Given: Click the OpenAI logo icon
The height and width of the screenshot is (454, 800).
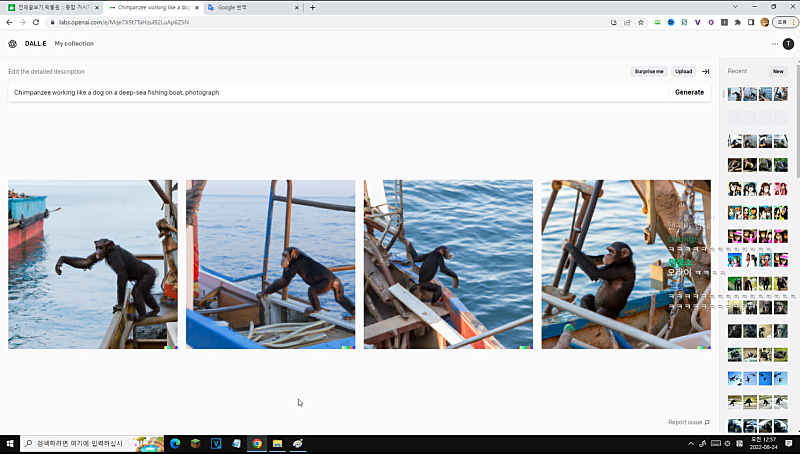Looking at the screenshot, I should [13, 44].
